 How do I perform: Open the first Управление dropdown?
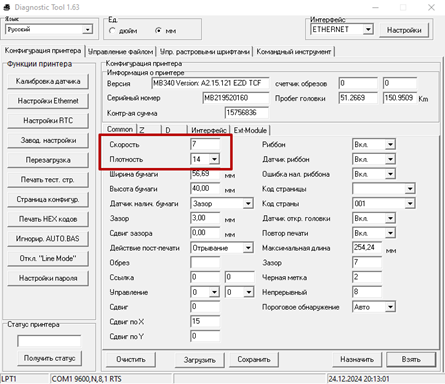[214, 292]
